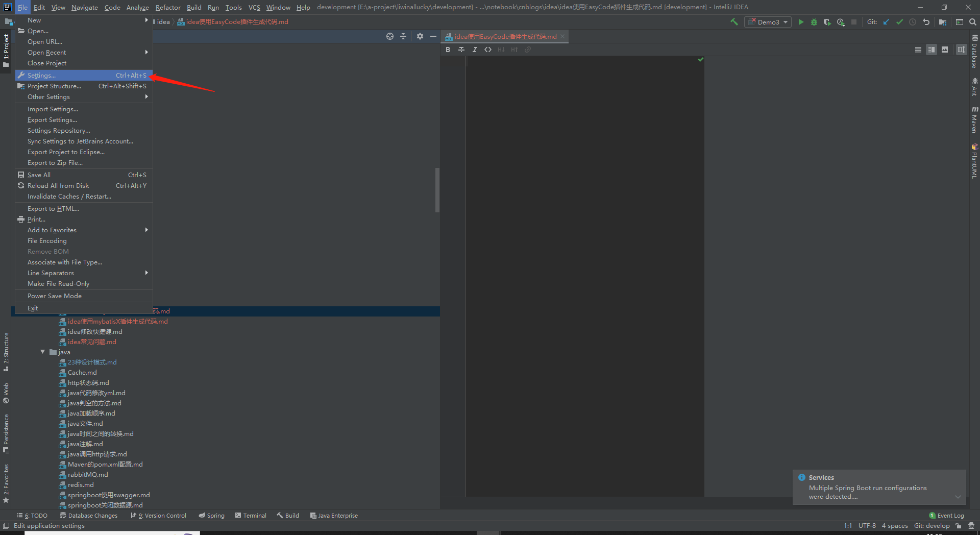This screenshot has height=535, width=980.
Task: Open Search Everywhere magnifier
Action: 973,22
